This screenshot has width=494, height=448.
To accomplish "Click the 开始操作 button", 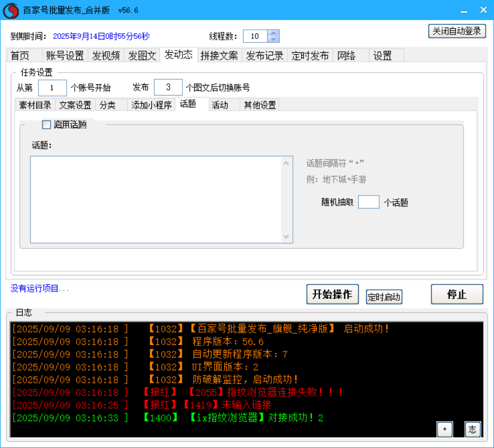I will click(x=332, y=294).
